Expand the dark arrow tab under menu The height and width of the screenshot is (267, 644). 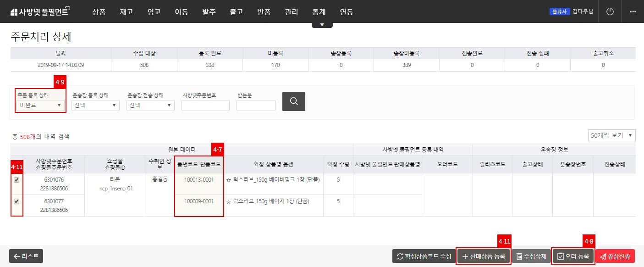pyautogui.click(x=322, y=25)
